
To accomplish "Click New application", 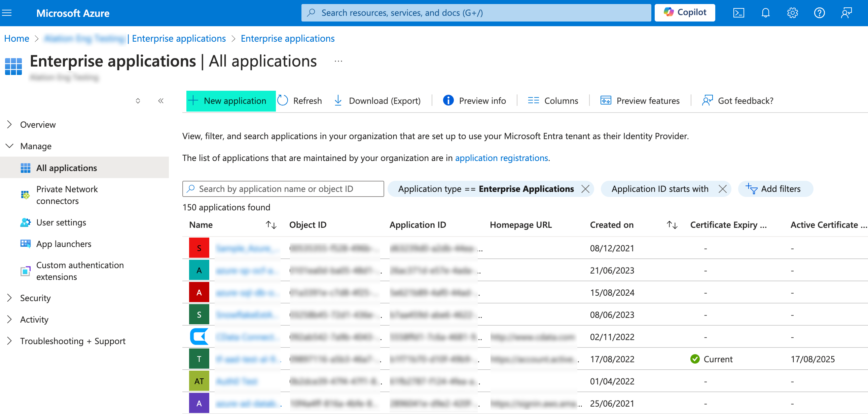I will pos(231,100).
